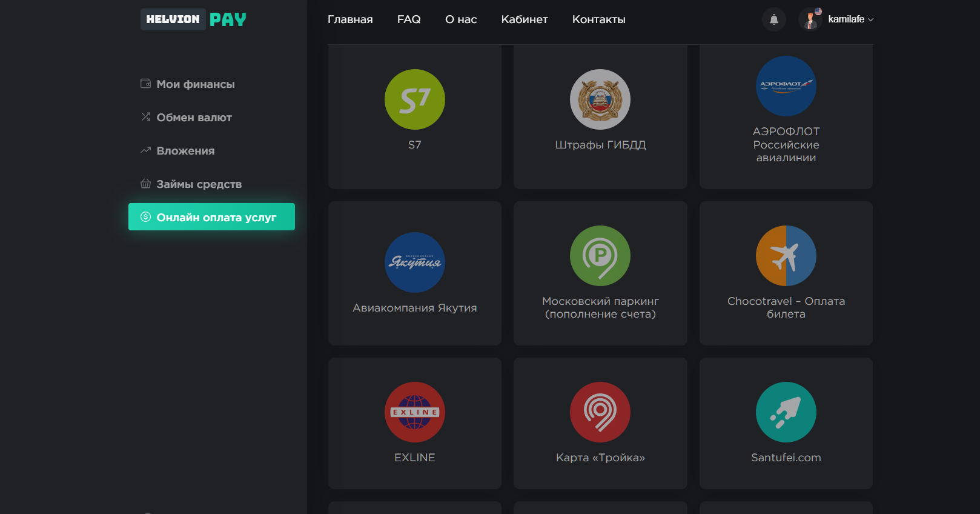This screenshot has width=980, height=514.
Task: Click the Штрафы ГИБДД label
Action: pyautogui.click(x=600, y=145)
